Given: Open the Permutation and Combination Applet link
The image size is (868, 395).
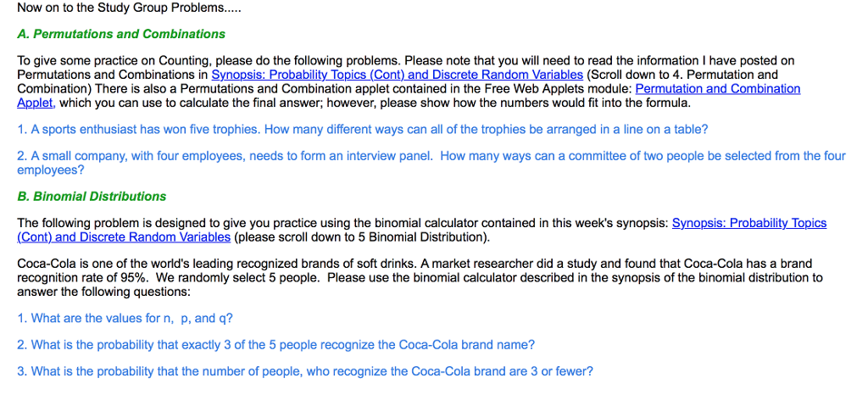Looking at the screenshot, I should tap(717, 89).
